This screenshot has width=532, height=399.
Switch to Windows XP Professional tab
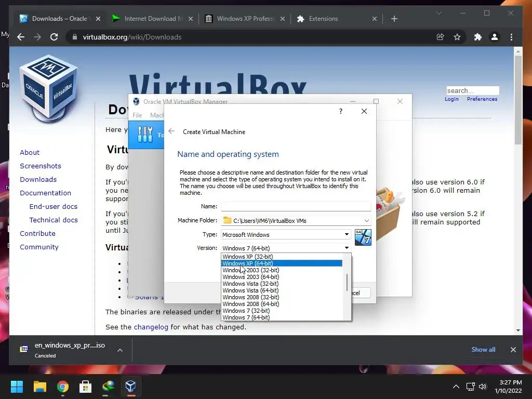click(x=245, y=19)
